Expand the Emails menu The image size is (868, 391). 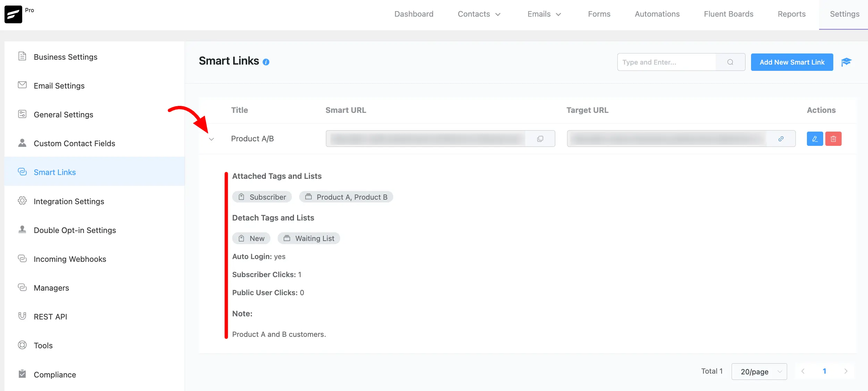click(x=544, y=14)
